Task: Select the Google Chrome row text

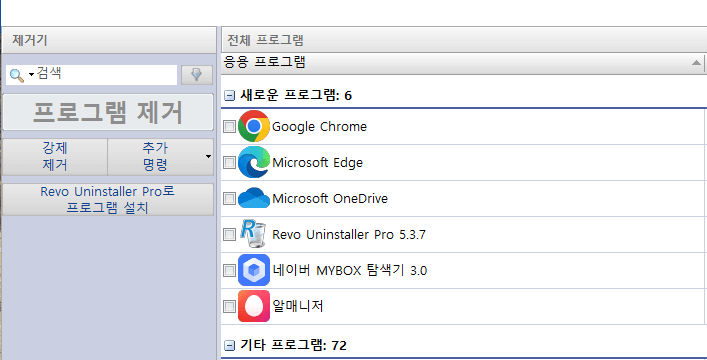Action: tap(319, 126)
